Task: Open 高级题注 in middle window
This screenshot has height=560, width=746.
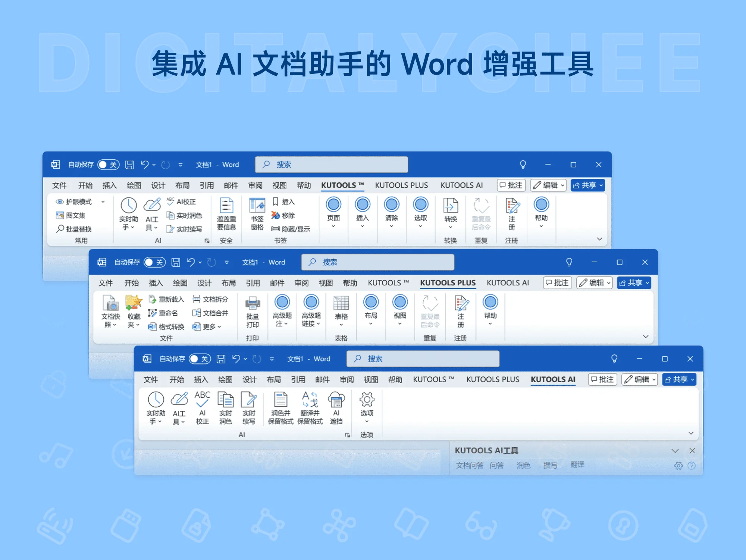Action: pyautogui.click(x=282, y=311)
